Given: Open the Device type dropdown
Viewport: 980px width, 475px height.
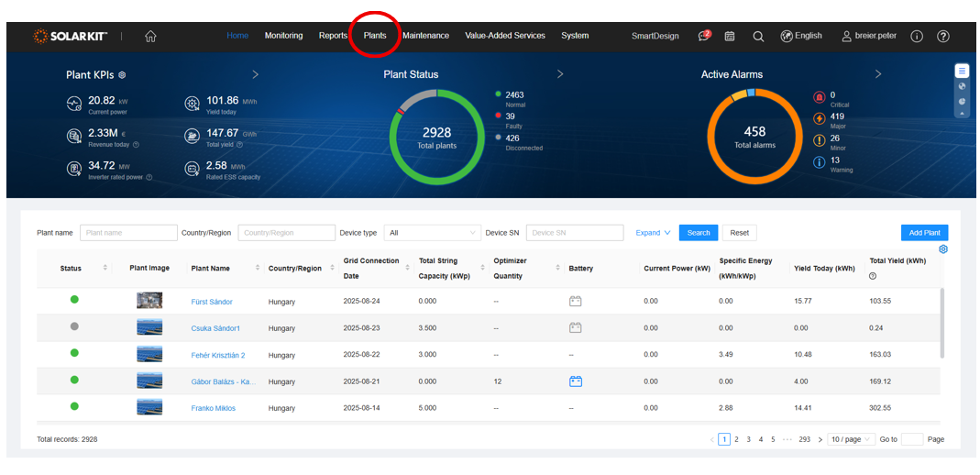Looking at the screenshot, I should (x=432, y=233).
